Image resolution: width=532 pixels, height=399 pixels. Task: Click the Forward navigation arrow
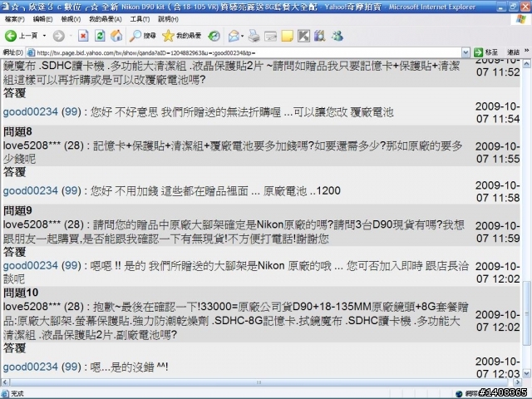point(59,36)
